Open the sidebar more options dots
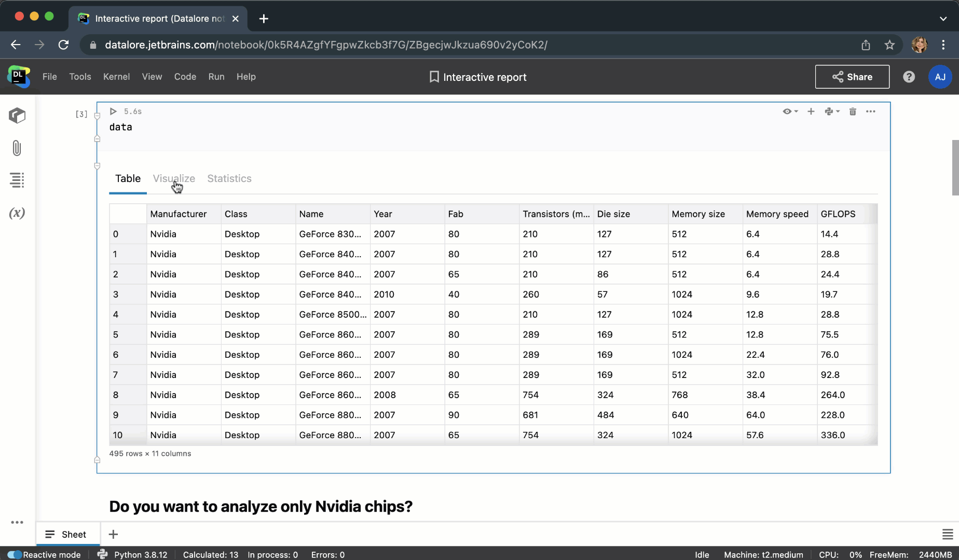959x560 pixels. pos(17,522)
